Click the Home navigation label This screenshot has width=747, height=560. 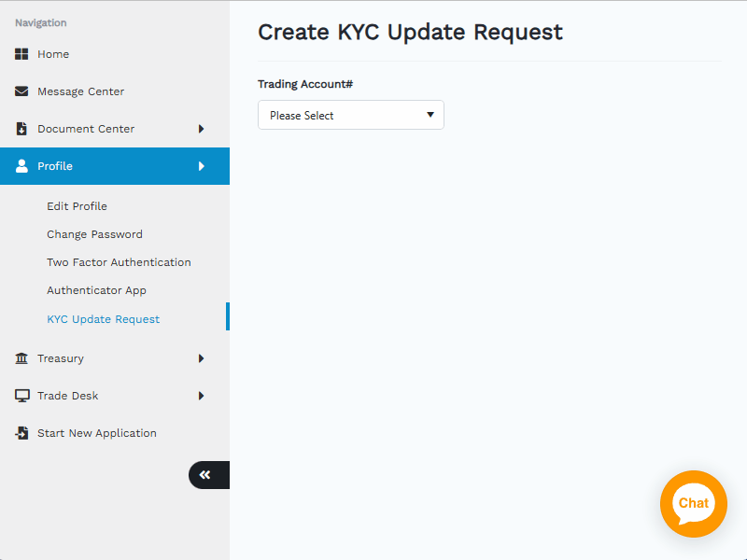[x=53, y=54]
